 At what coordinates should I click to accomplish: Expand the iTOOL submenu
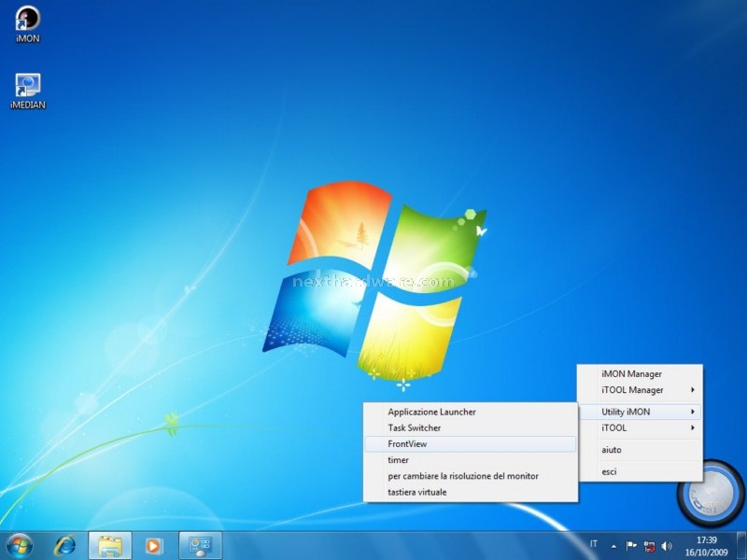pyautogui.click(x=640, y=427)
